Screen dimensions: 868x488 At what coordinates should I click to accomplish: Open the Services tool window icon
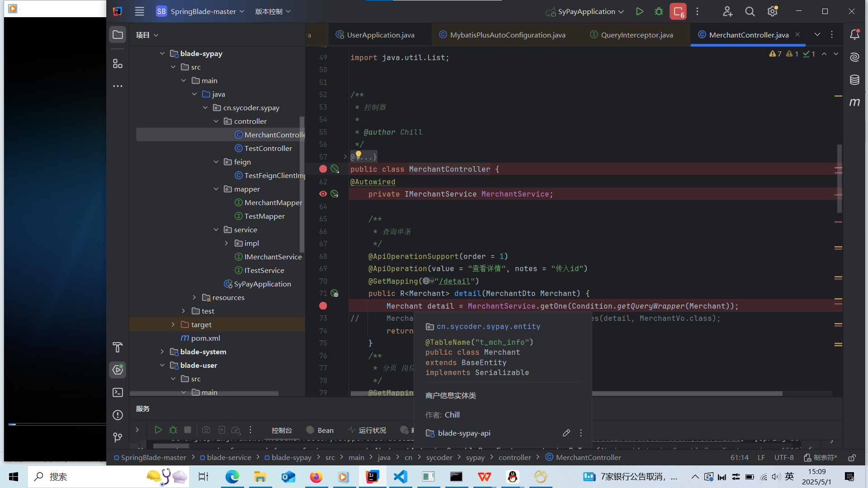118,370
